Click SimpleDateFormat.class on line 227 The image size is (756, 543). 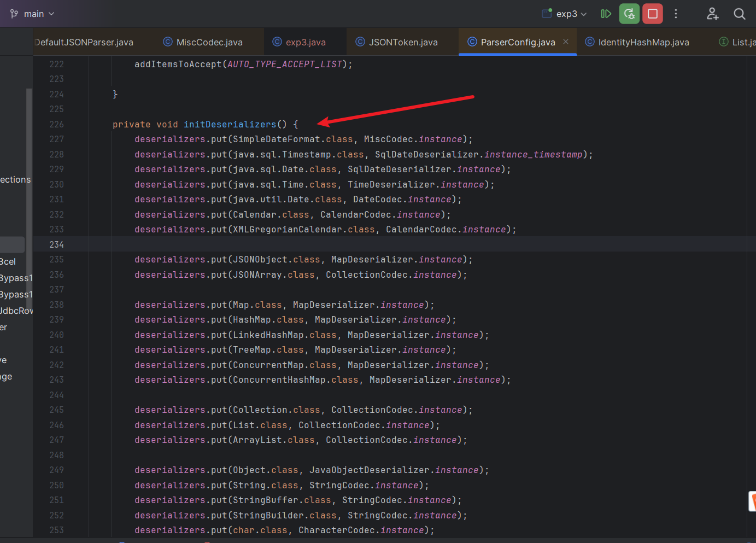click(293, 139)
